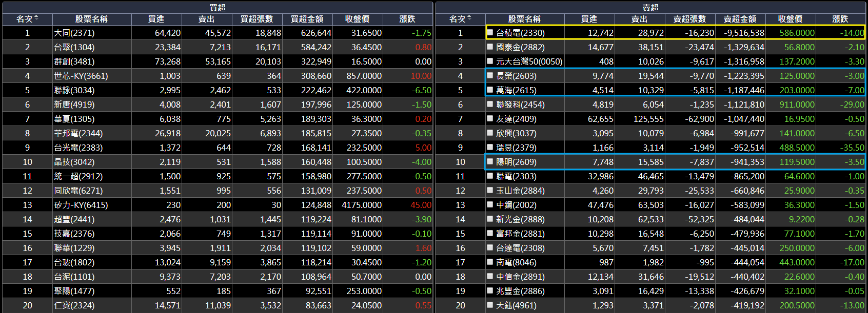Open 南電(8046) stock entry

[517, 262]
